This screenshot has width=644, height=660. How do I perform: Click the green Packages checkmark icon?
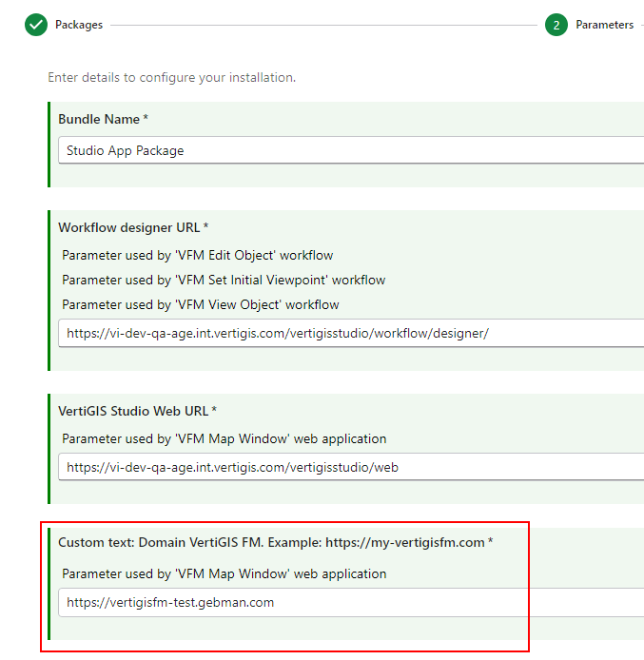(36, 25)
